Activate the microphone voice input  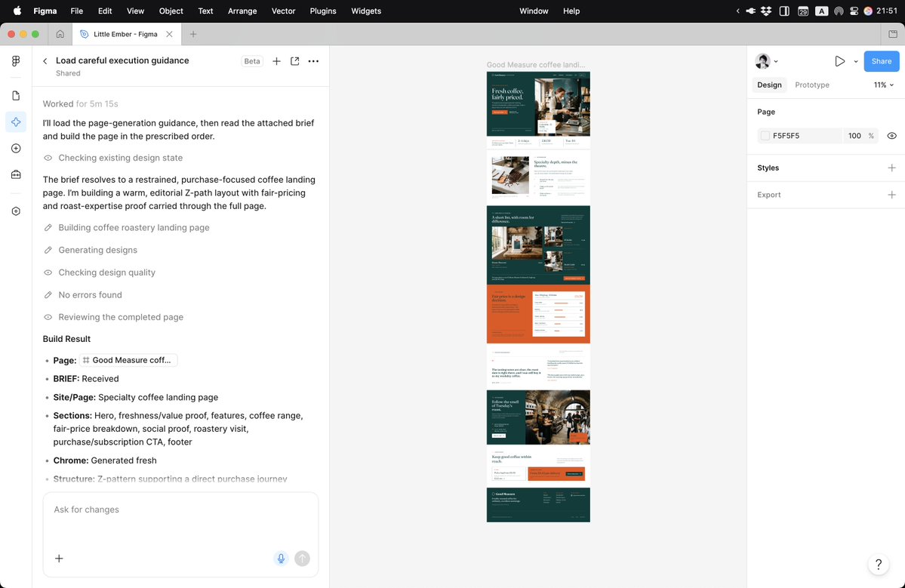[x=281, y=558]
